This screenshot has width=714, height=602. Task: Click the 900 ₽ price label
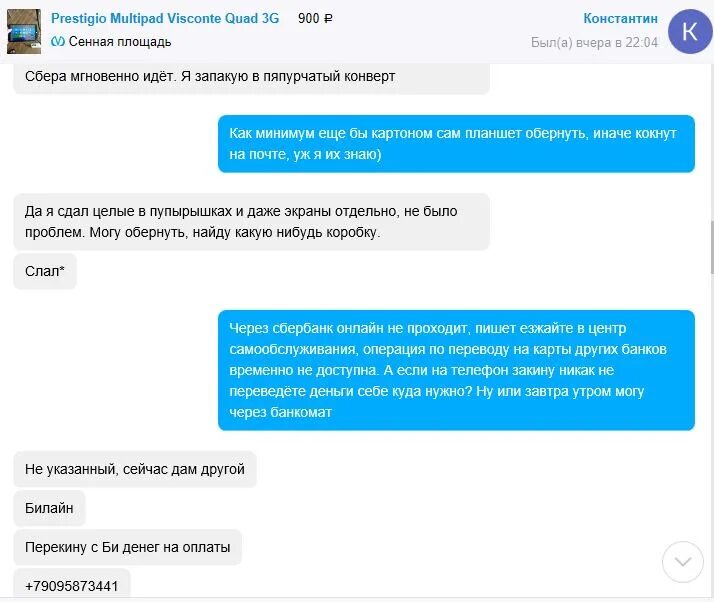tap(315, 19)
